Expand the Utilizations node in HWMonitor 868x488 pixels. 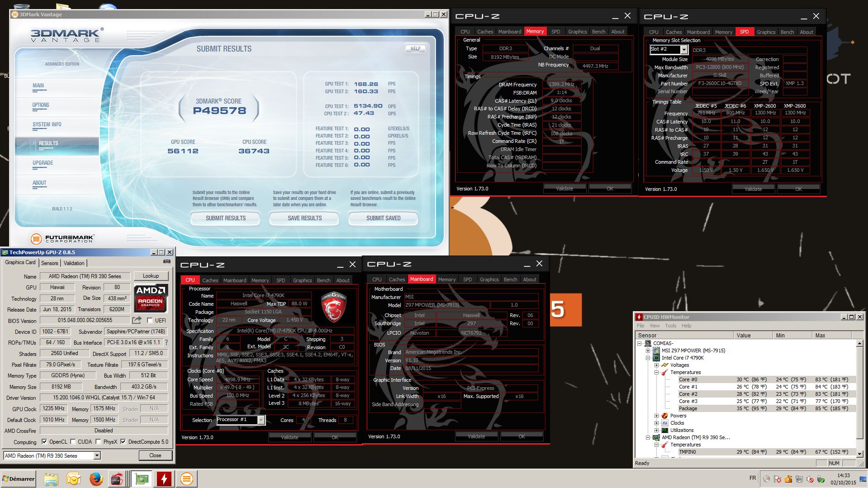click(x=656, y=430)
